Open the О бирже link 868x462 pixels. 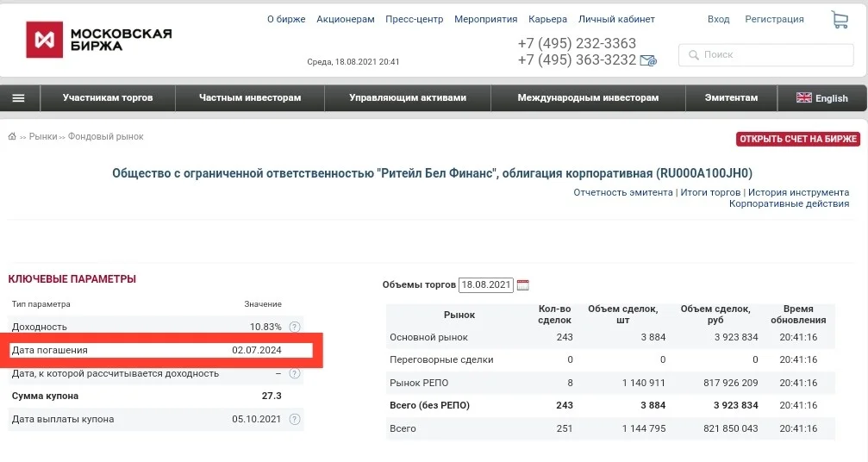click(286, 19)
